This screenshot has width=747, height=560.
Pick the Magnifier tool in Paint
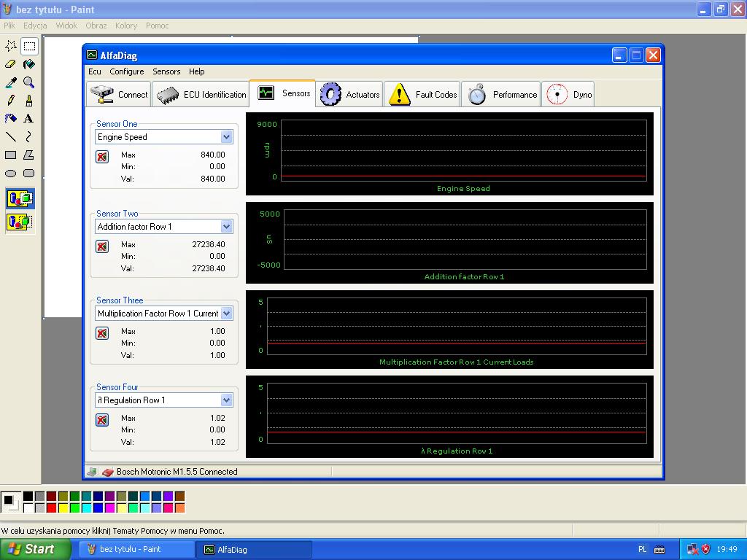click(28, 82)
